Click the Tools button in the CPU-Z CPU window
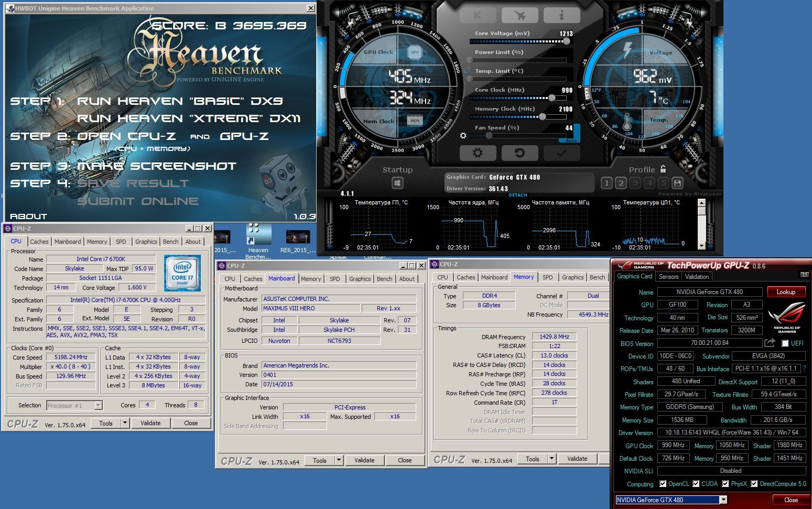 pyautogui.click(x=106, y=423)
